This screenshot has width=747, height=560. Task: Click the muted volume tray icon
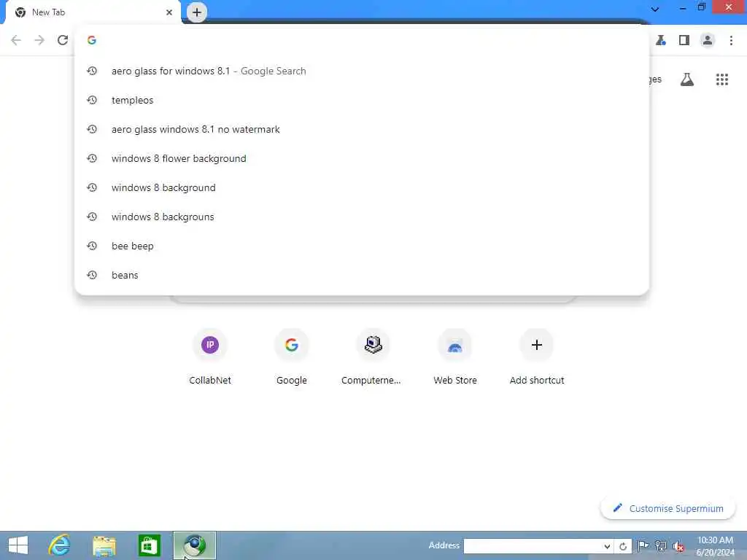(678, 546)
